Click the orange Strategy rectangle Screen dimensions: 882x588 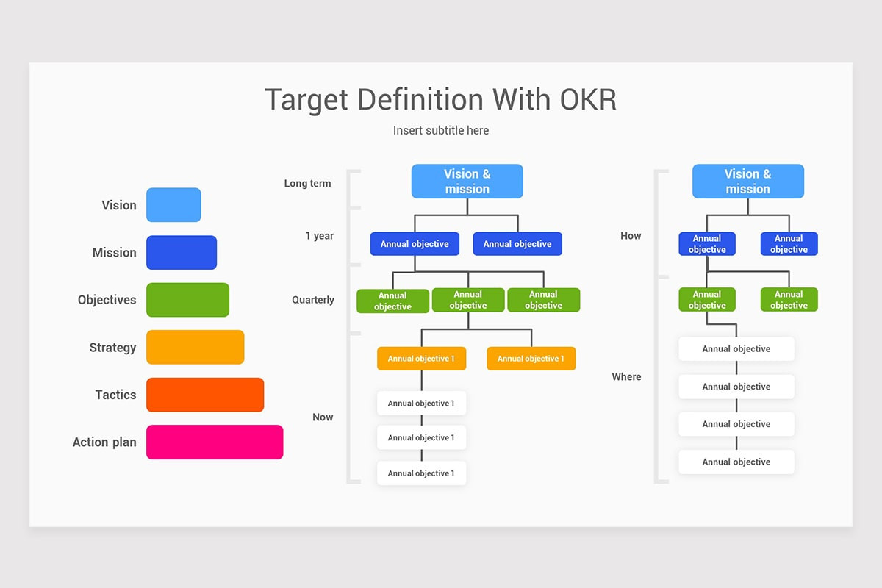click(195, 347)
